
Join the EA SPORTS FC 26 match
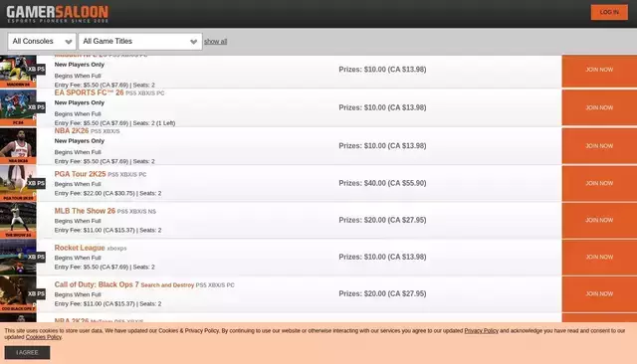pyautogui.click(x=599, y=107)
